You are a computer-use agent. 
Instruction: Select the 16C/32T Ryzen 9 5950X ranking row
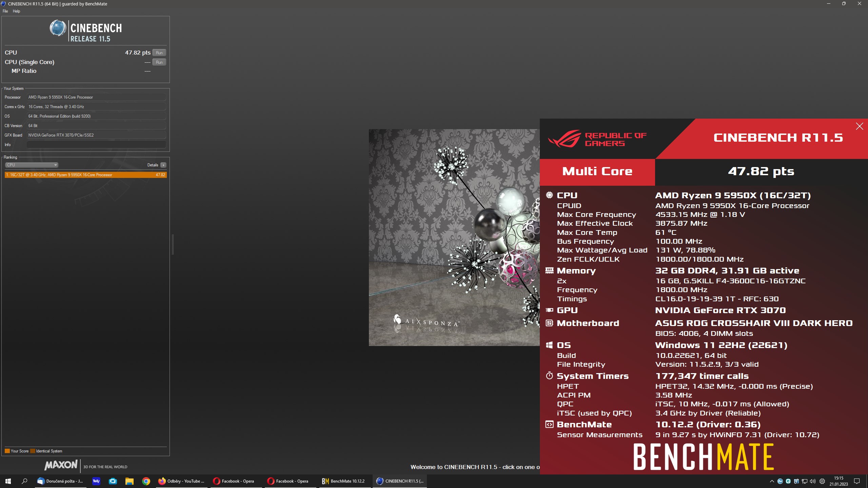click(86, 175)
